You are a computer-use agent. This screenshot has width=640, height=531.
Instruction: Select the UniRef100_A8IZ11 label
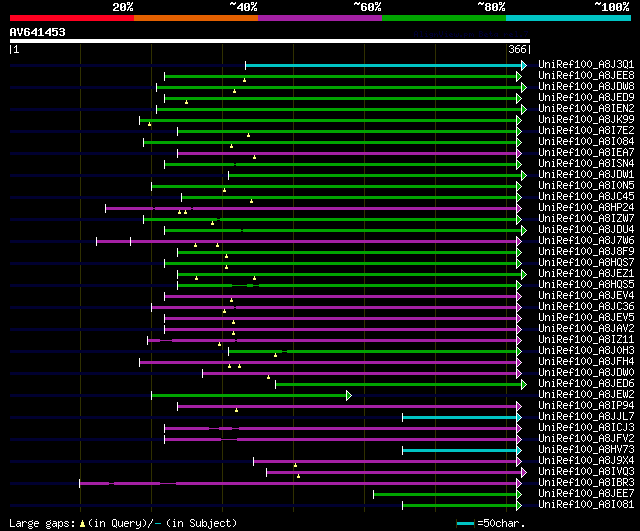click(586, 340)
